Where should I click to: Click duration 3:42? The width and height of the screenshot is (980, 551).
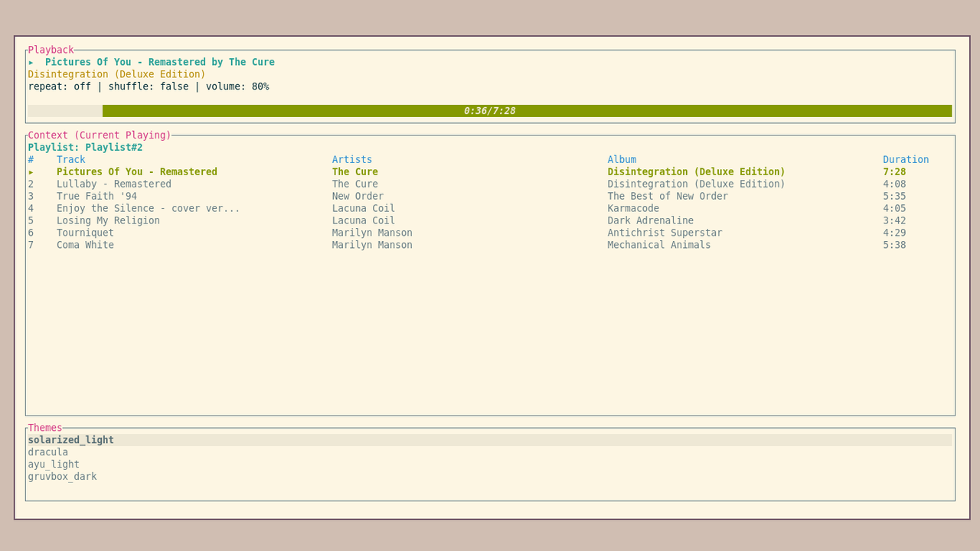point(894,221)
